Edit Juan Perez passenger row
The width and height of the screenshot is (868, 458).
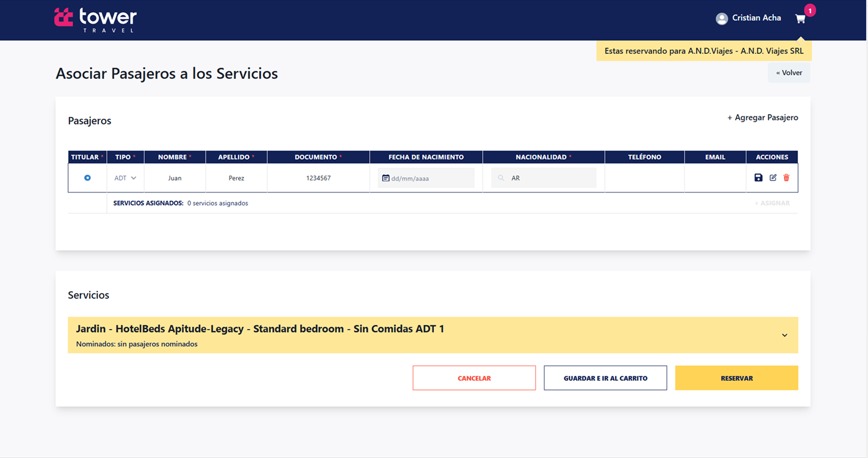773,178
